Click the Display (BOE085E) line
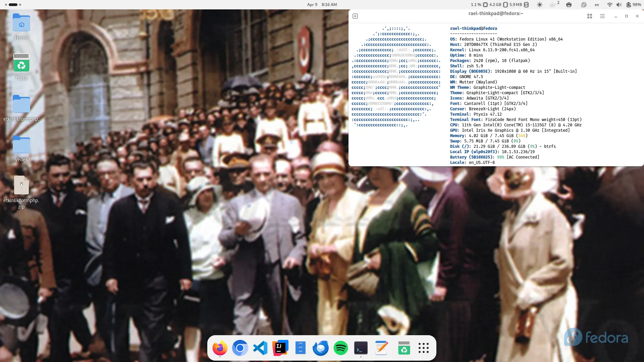 [513, 71]
